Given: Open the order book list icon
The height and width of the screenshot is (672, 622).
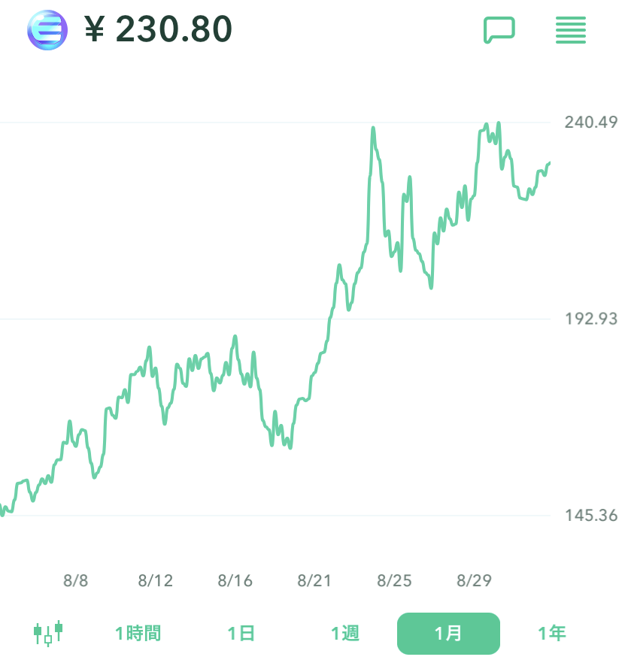Looking at the screenshot, I should click(x=570, y=30).
